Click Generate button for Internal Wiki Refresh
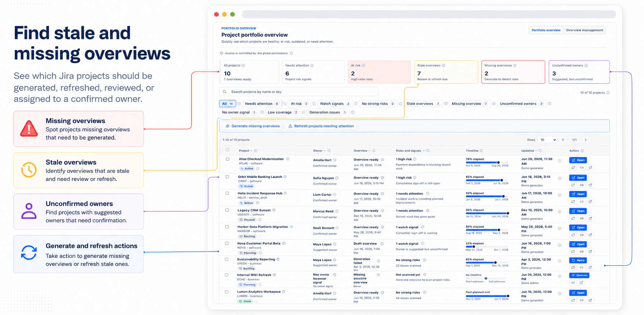The width and height of the screenshot is (644, 315). coord(579,275)
